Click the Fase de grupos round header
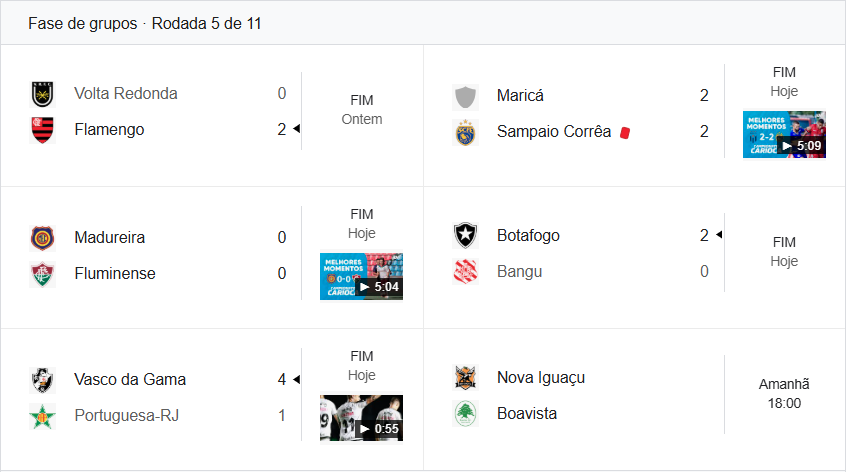This screenshot has height=472, width=846. click(x=145, y=23)
